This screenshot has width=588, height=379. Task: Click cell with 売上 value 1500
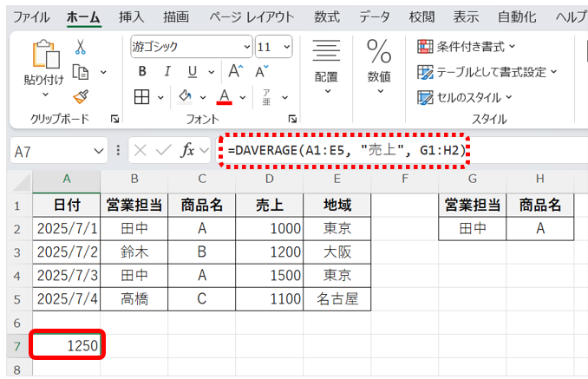click(x=269, y=276)
